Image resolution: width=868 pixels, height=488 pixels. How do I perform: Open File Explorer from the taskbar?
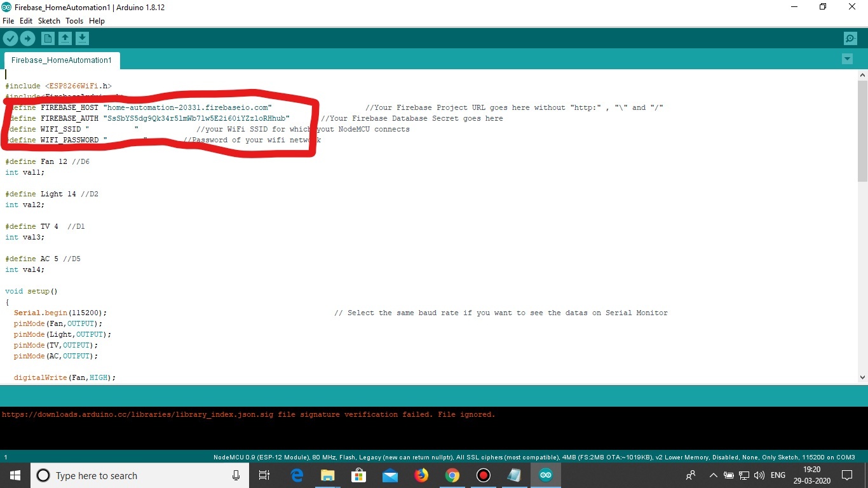tap(328, 475)
